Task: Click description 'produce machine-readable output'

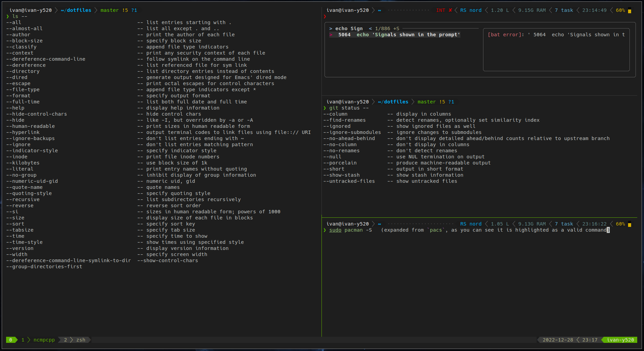Action: [443, 163]
